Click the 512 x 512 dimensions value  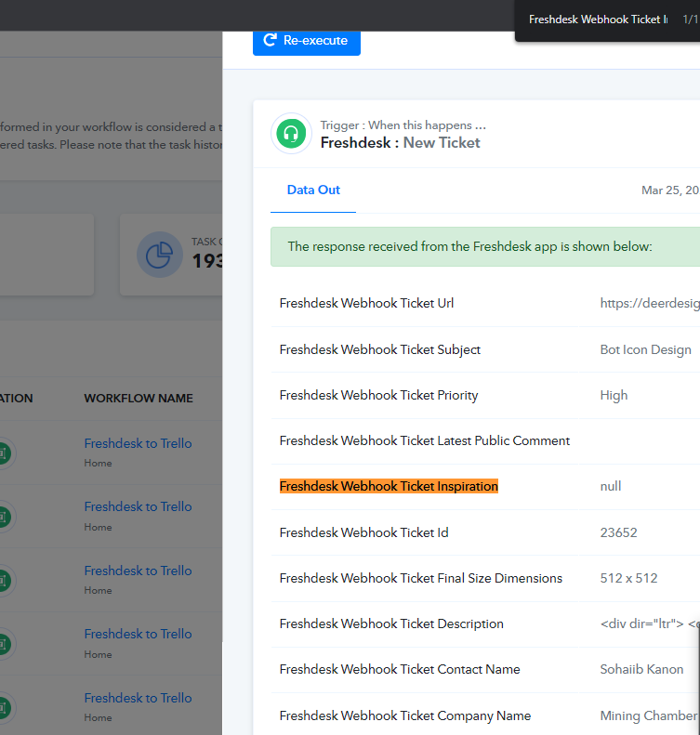pyautogui.click(x=628, y=578)
